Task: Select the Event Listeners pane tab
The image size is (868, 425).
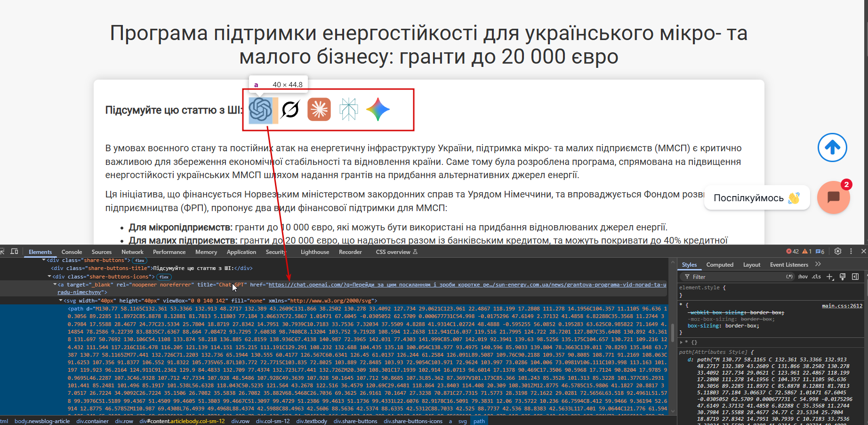Action: (789, 265)
